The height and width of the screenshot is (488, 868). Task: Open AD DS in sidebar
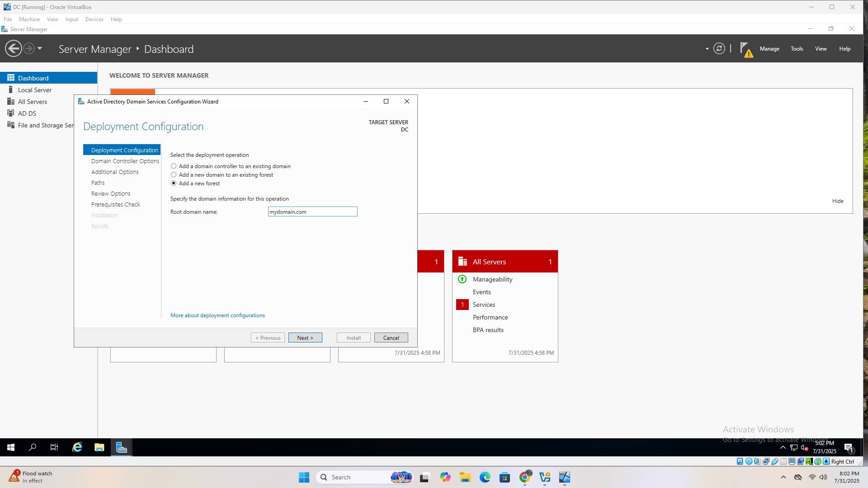(27, 113)
